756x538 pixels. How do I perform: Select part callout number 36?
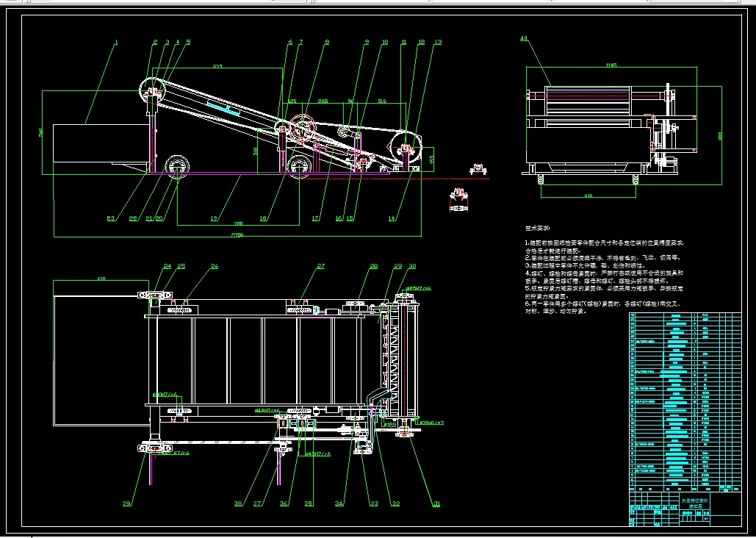284,503
